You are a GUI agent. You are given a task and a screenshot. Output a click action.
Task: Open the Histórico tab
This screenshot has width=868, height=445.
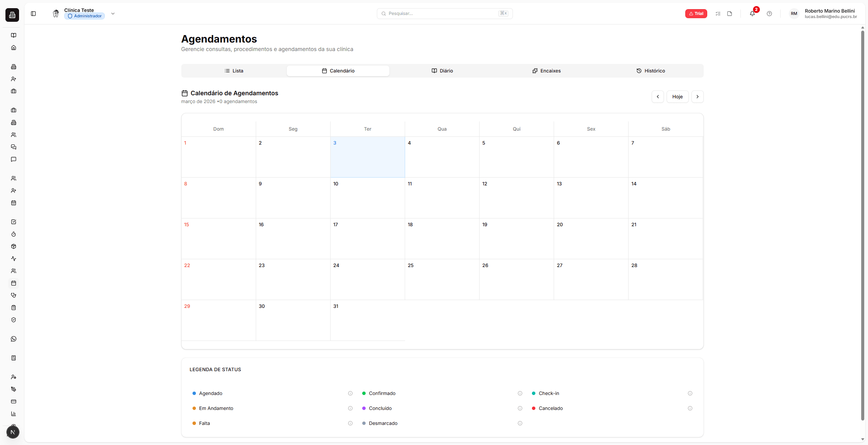651,71
